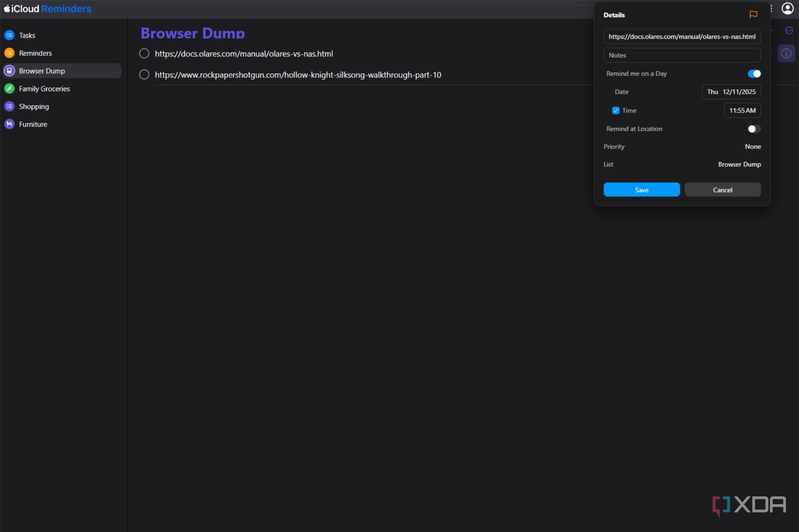This screenshot has height=532, width=799.
Task: Save the reminder details
Action: [641, 190]
